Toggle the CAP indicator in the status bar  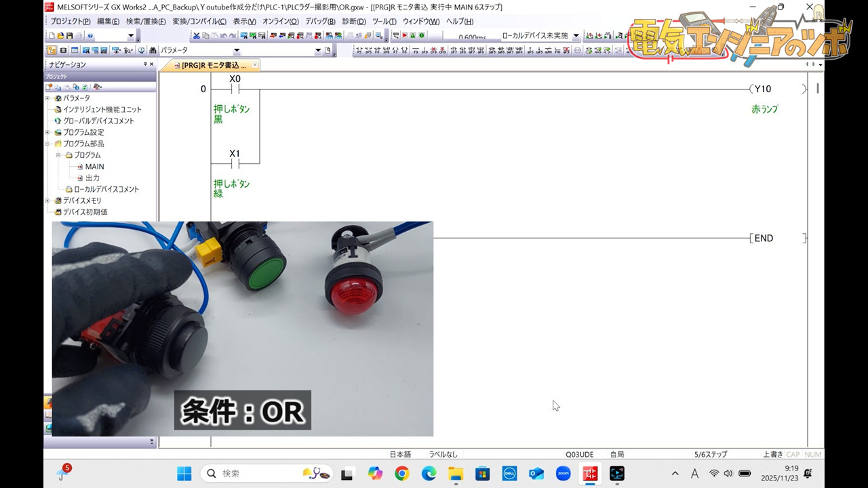pos(793,454)
